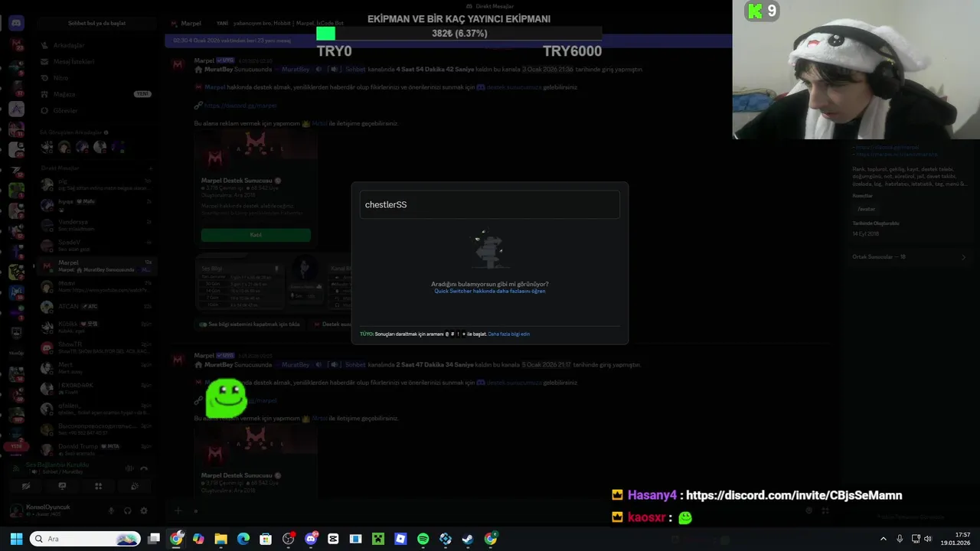This screenshot has height=551, width=980.
Task: Create new DM with plus icon
Action: (x=151, y=168)
